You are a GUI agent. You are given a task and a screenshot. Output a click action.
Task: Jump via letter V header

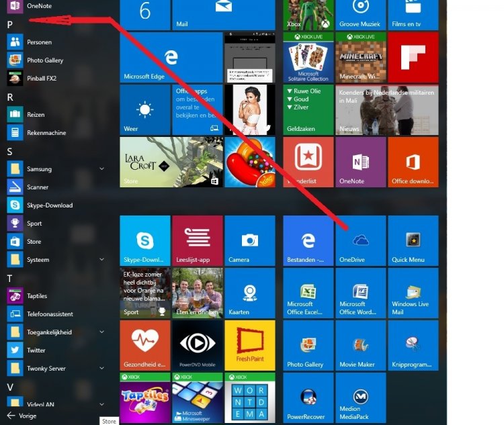click(x=10, y=387)
